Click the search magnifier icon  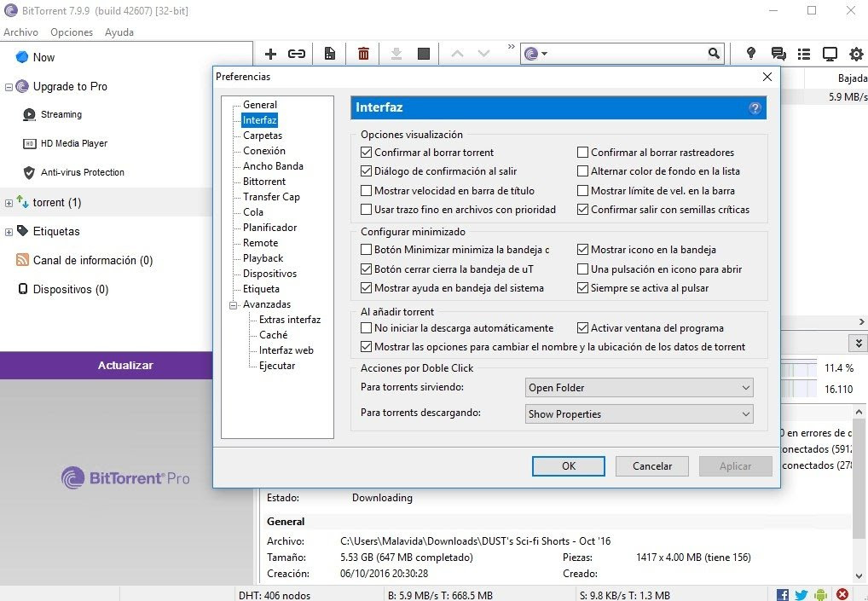(715, 53)
